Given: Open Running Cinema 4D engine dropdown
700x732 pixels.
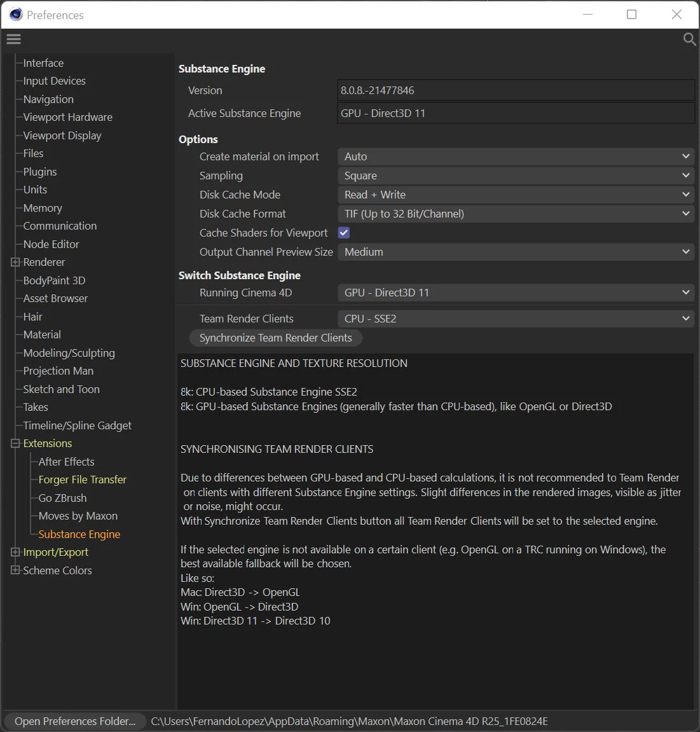Looking at the screenshot, I should [x=516, y=293].
